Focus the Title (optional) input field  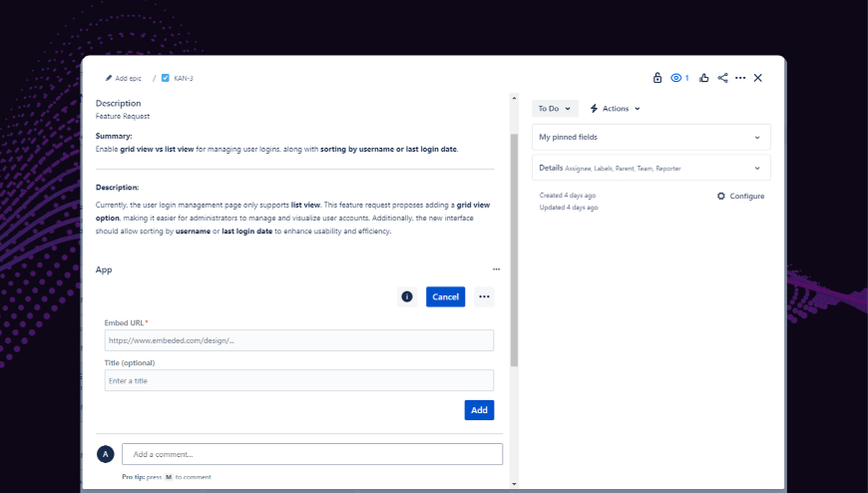(299, 380)
